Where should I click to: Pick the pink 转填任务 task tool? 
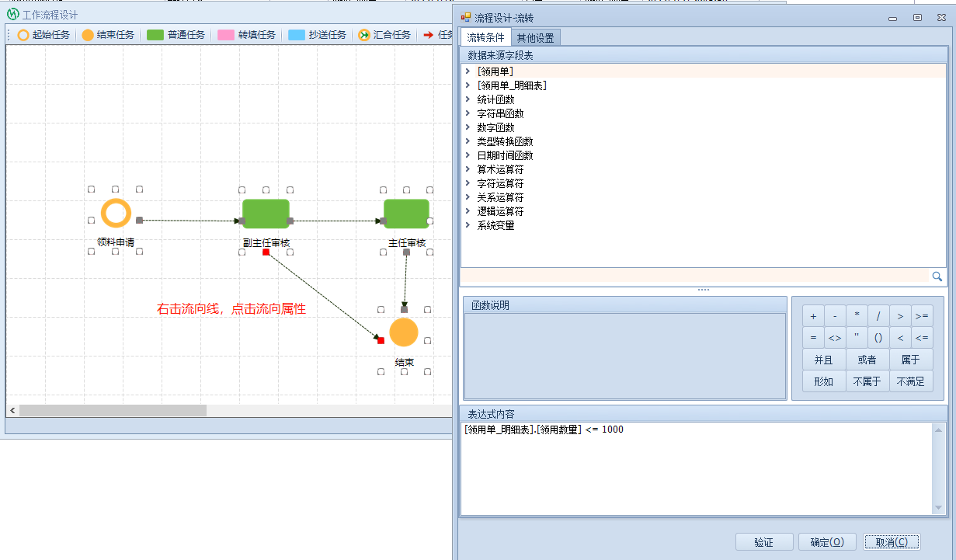click(247, 35)
